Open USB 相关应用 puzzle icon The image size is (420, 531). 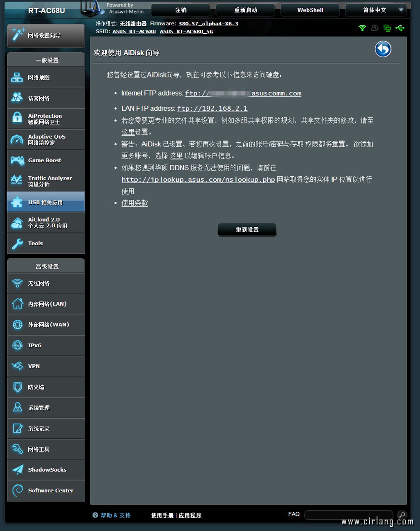[x=17, y=202]
